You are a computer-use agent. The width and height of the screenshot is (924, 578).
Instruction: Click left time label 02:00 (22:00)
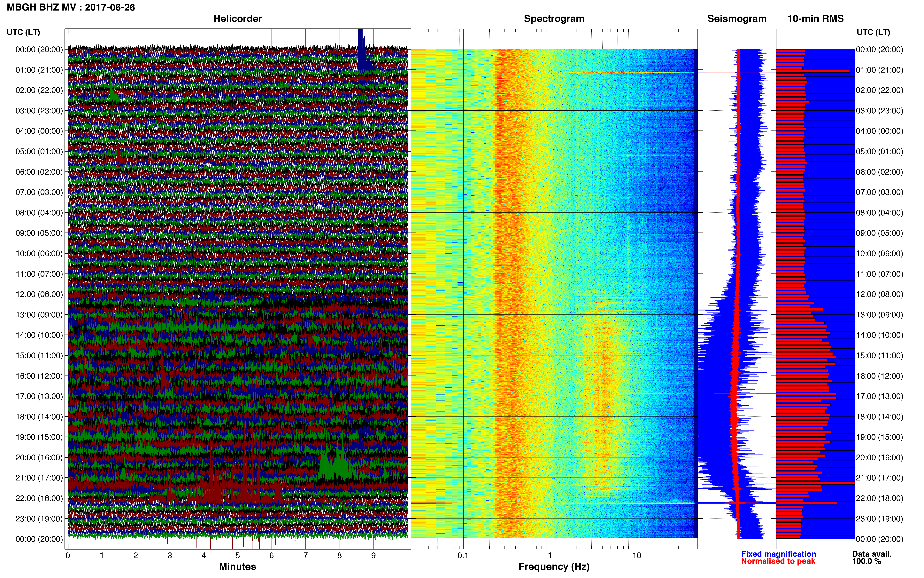click(x=39, y=90)
